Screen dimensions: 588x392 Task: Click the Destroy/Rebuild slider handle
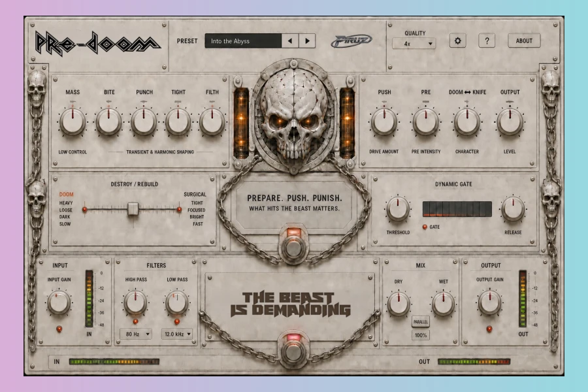point(133,209)
